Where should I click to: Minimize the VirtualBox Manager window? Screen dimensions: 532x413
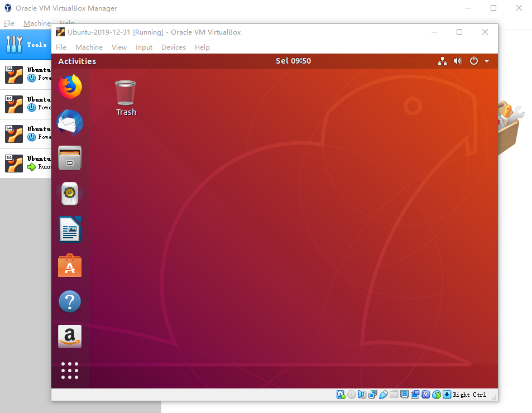(x=468, y=8)
